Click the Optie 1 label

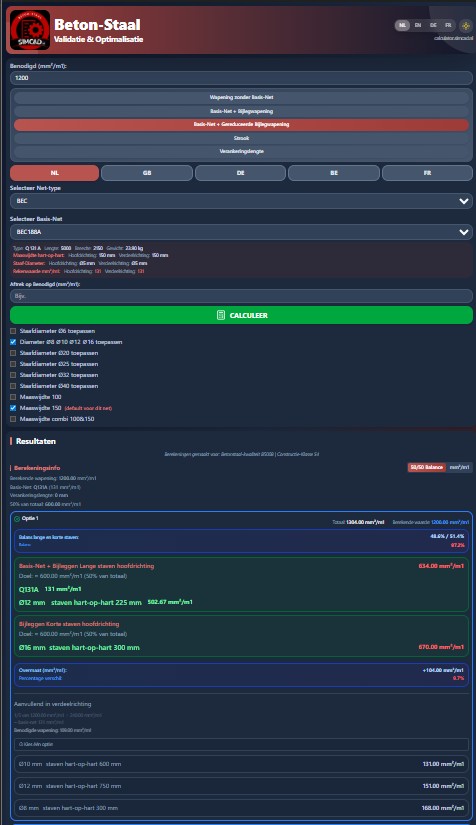point(30,519)
